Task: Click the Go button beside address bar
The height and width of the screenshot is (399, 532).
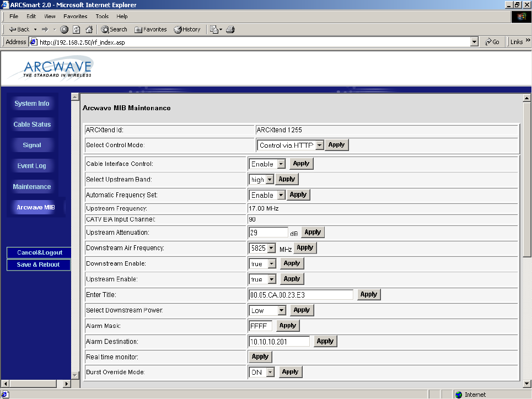Action: [x=492, y=42]
